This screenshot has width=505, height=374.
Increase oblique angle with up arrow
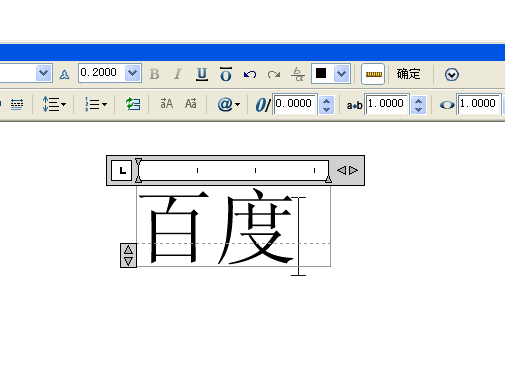(326, 101)
